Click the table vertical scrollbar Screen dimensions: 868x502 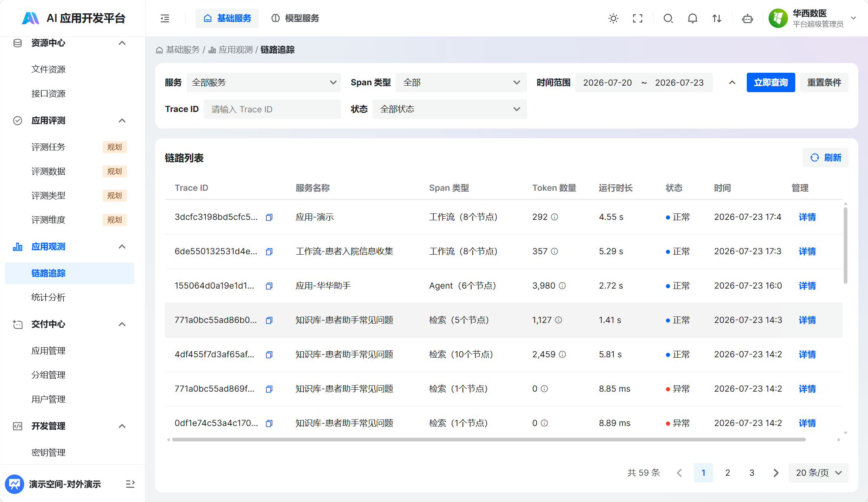pyautogui.click(x=845, y=245)
